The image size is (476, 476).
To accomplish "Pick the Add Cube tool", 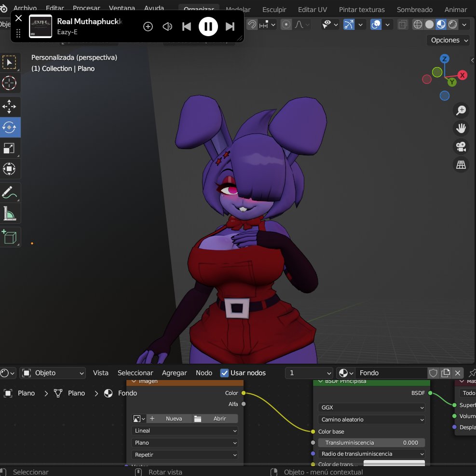I will coord(9,237).
